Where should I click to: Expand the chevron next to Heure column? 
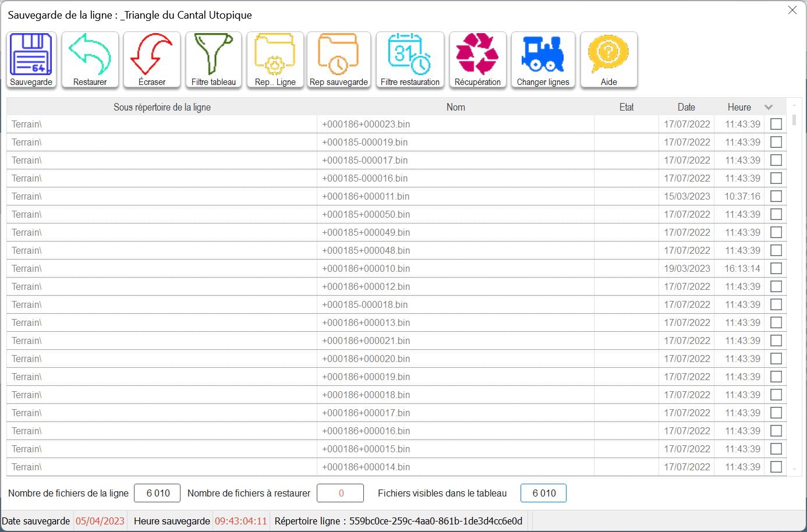769,107
